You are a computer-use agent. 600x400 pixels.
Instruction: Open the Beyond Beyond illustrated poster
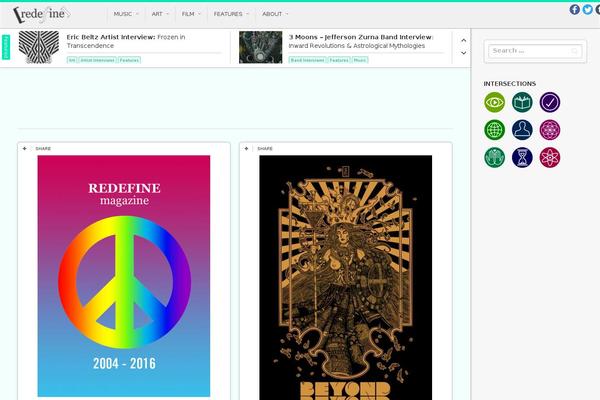(346, 278)
